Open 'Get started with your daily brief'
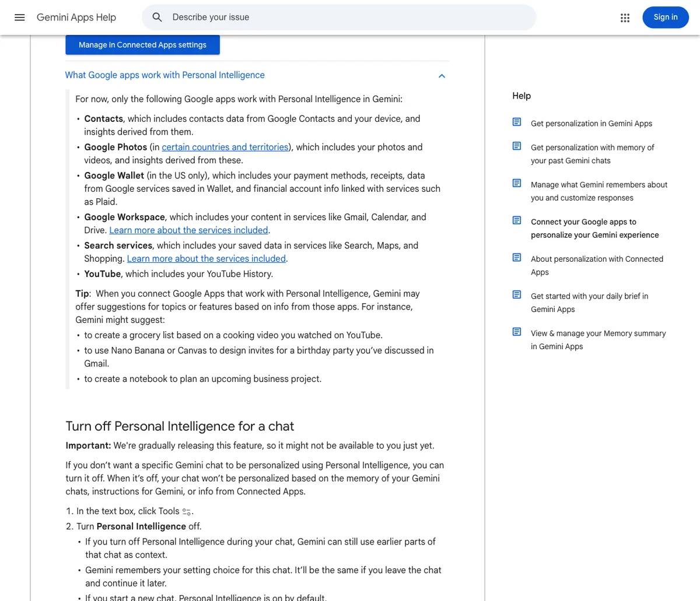 (590, 303)
